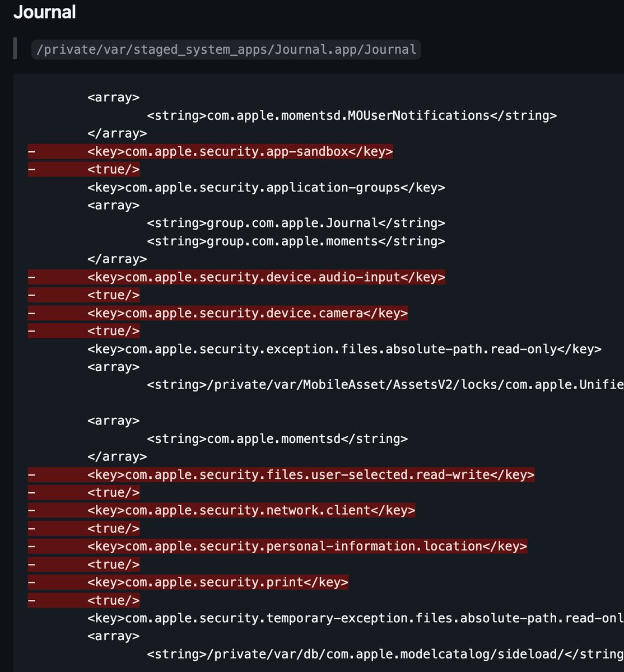Click the removed network.client key line
Viewport: 624px width, 672px height.
251,511
